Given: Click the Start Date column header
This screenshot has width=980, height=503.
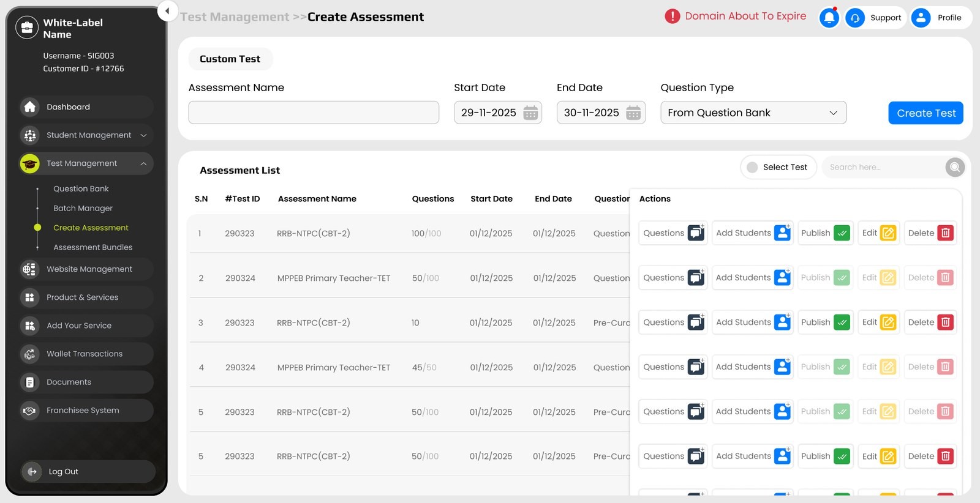Looking at the screenshot, I should pyautogui.click(x=491, y=199).
